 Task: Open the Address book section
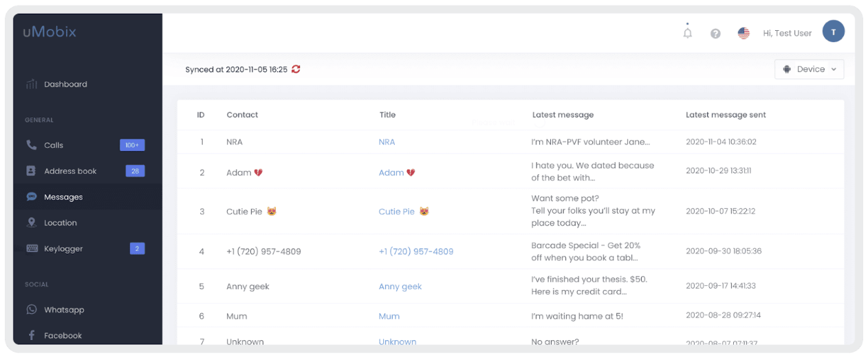(x=70, y=171)
